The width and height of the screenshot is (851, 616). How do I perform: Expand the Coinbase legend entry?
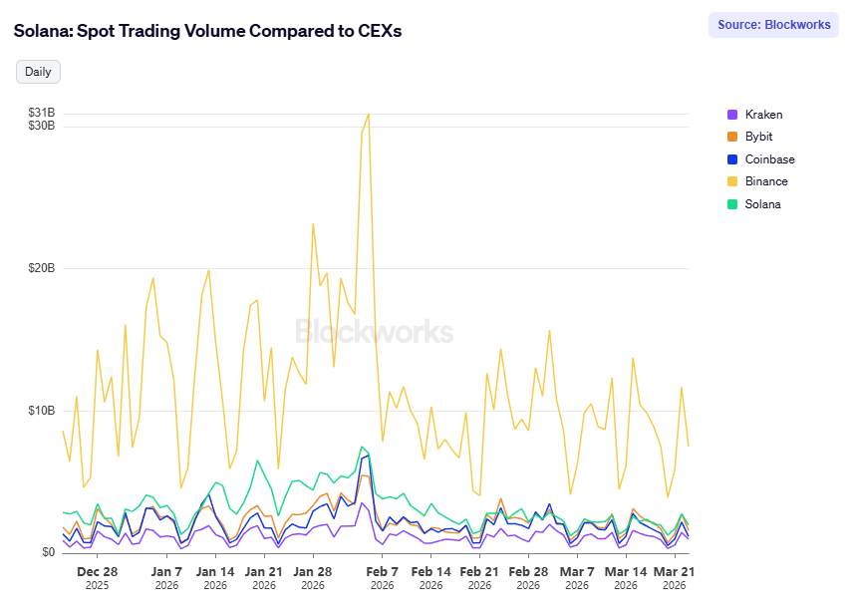pos(765,158)
